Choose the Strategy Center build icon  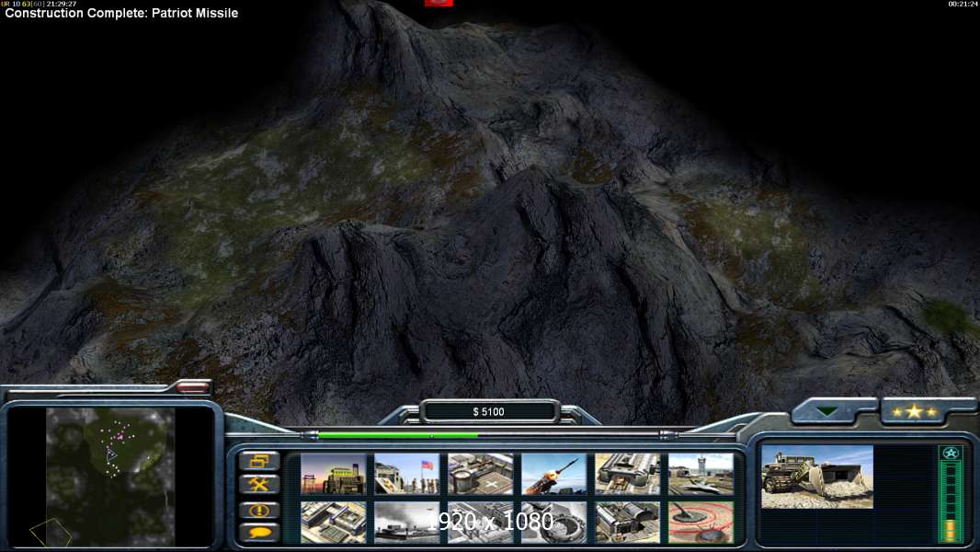(x=333, y=522)
